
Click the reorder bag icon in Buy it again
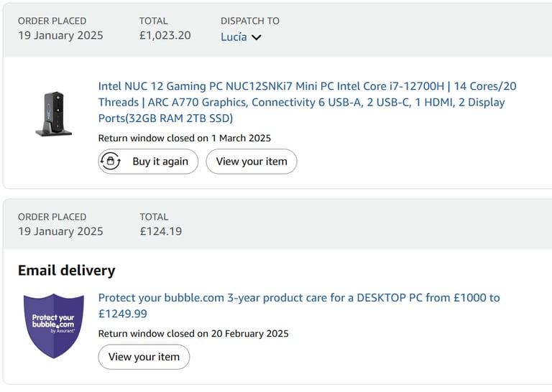(111, 162)
